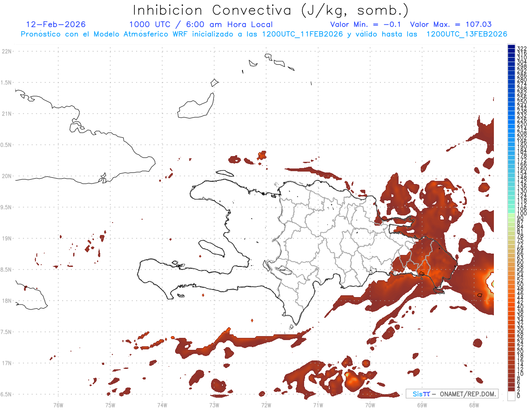The height and width of the screenshot is (411, 532).
Task: Click the darkest blue swatch at the top of the color scale
Action: 511,47
